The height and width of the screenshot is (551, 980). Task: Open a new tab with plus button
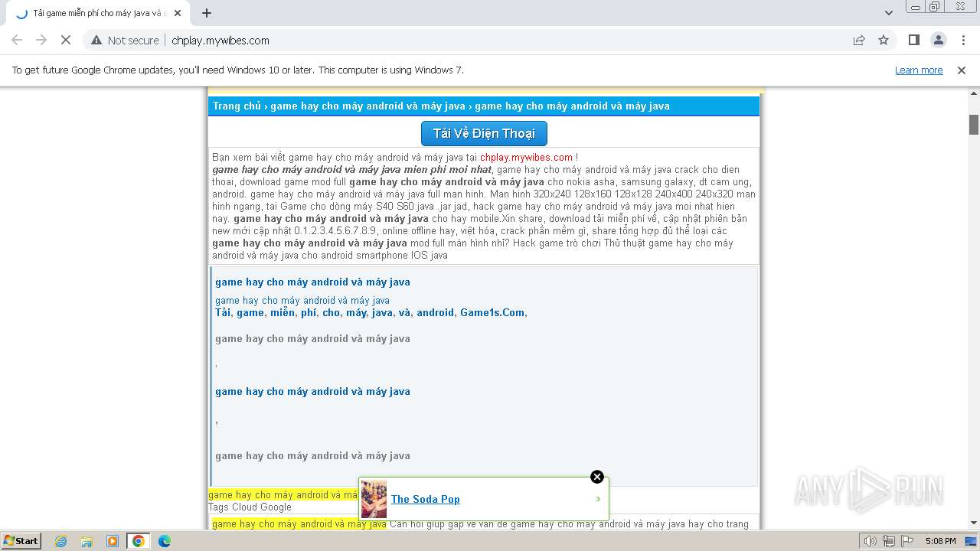coord(207,13)
